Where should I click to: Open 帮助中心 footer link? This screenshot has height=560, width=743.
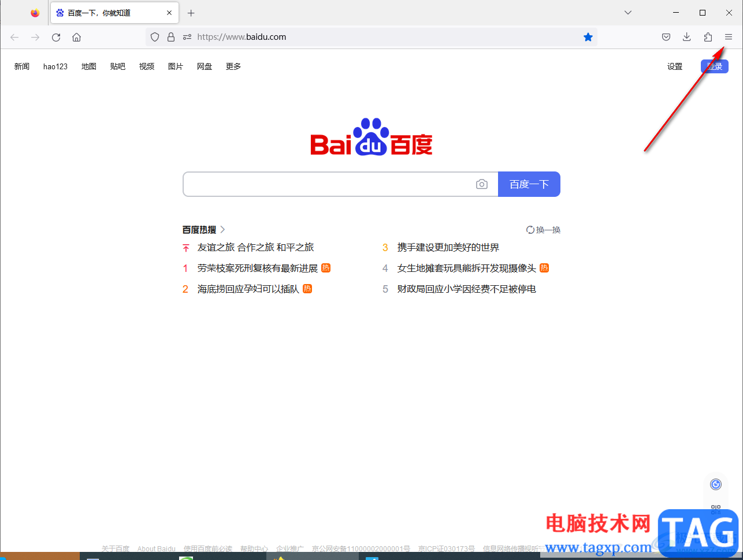[254, 548]
